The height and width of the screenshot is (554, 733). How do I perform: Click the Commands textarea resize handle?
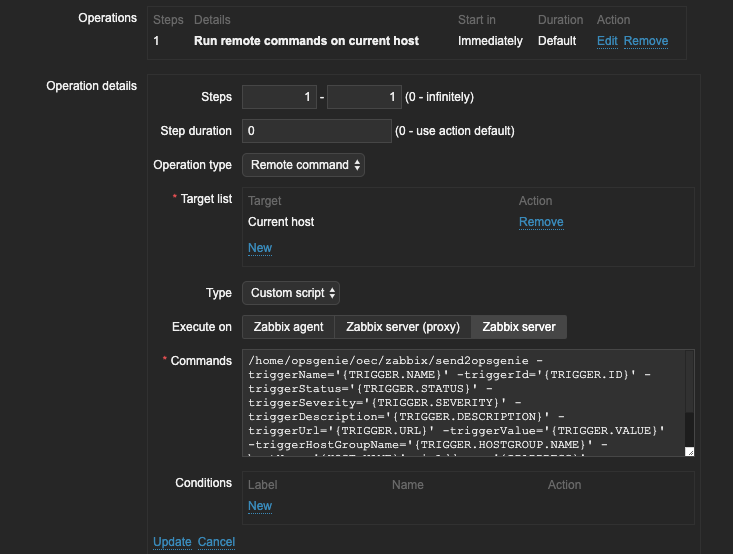690,452
